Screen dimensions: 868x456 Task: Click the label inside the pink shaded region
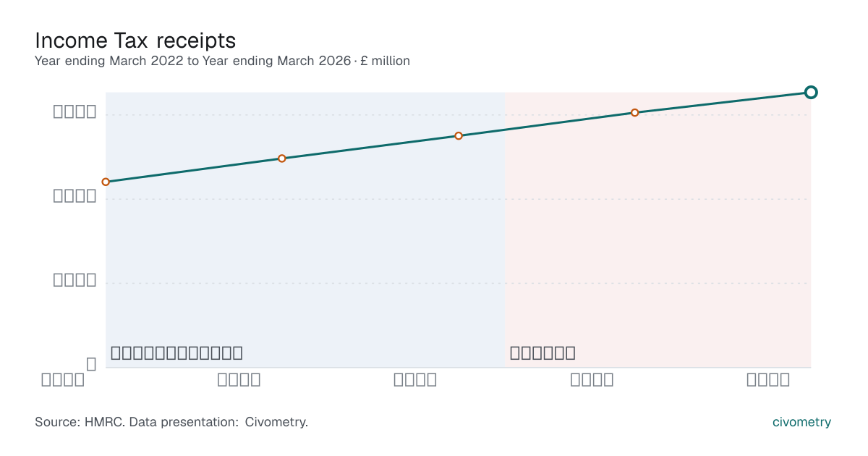click(542, 353)
